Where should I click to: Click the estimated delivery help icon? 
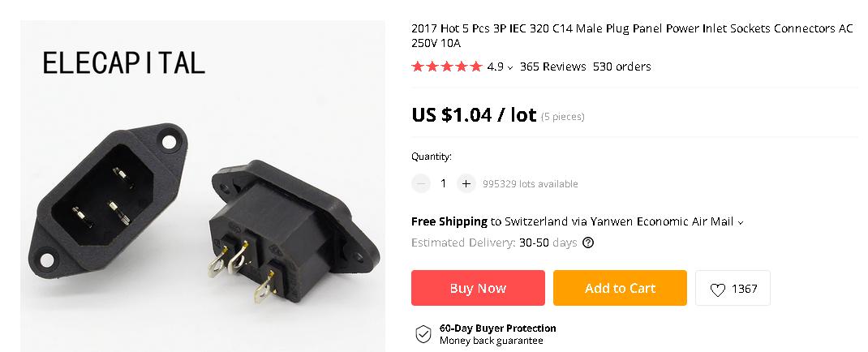pyautogui.click(x=588, y=243)
